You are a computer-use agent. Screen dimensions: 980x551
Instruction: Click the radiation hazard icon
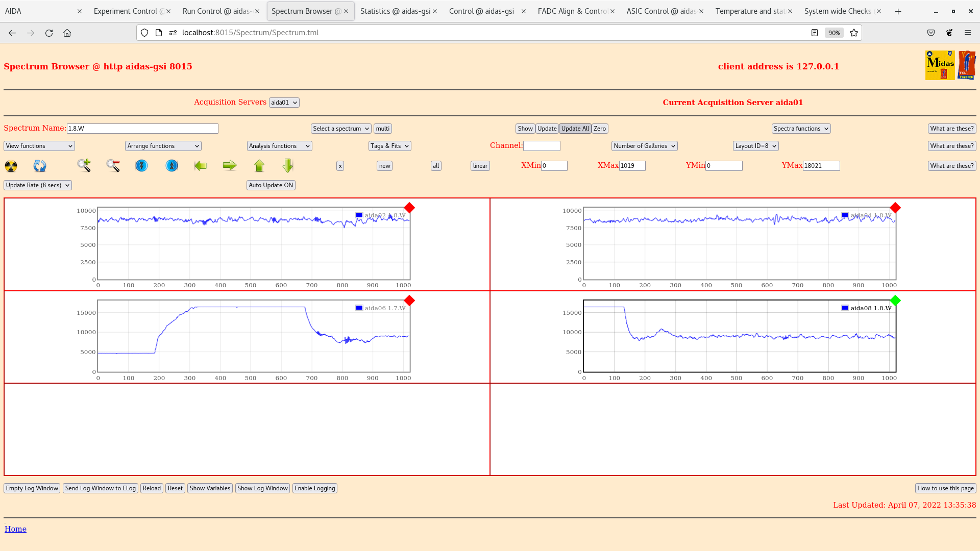(11, 166)
